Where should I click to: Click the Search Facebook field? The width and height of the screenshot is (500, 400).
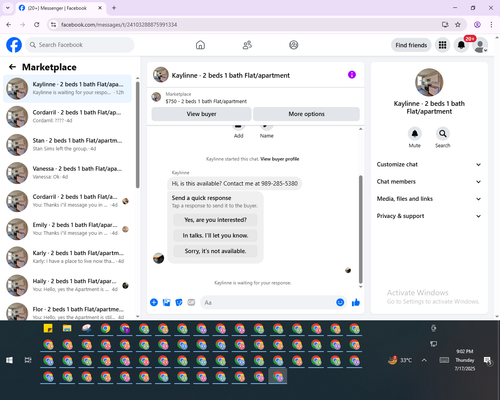(80, 45)
